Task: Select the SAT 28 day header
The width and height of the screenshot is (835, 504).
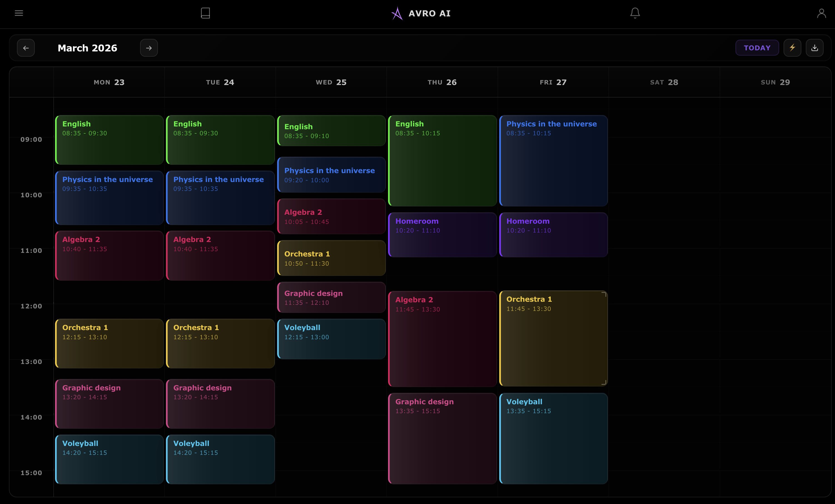Action: tap(664, 82)
